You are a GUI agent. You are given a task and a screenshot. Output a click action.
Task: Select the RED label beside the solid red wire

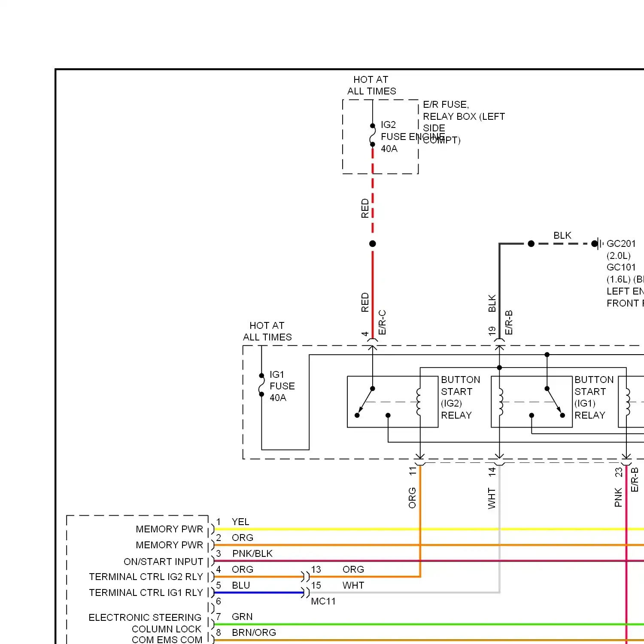click(x=365, y=302)
